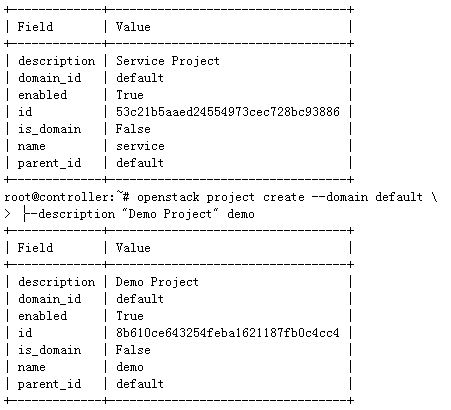Click the 'Field' header of second table
The height and width of the screenshot is (410, 451).
(35, 248)
